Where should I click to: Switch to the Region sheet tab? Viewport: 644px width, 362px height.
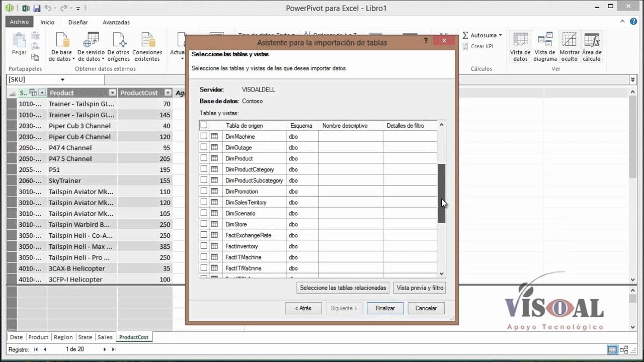[63, 337]
